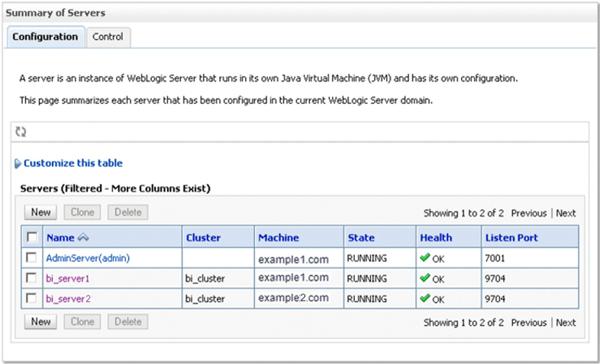Screen dimensions: 600x364
Task: Open the bi_server1 link
Action: [x=68, y=279]
